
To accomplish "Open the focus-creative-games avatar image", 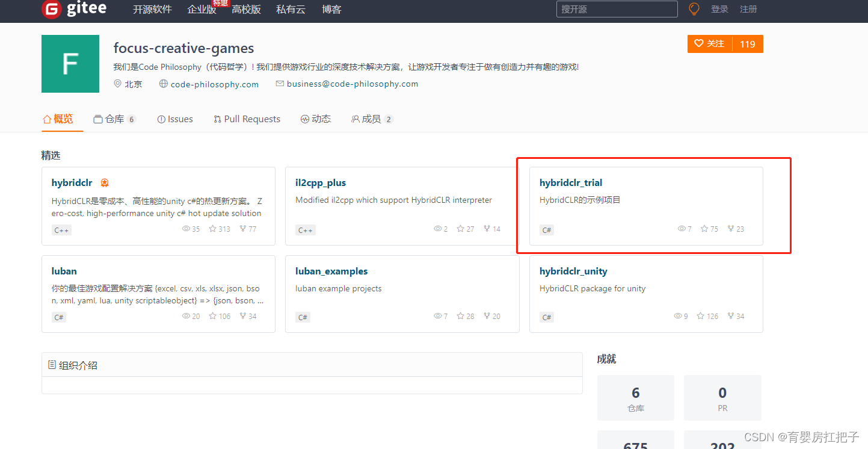I will 70,64.
